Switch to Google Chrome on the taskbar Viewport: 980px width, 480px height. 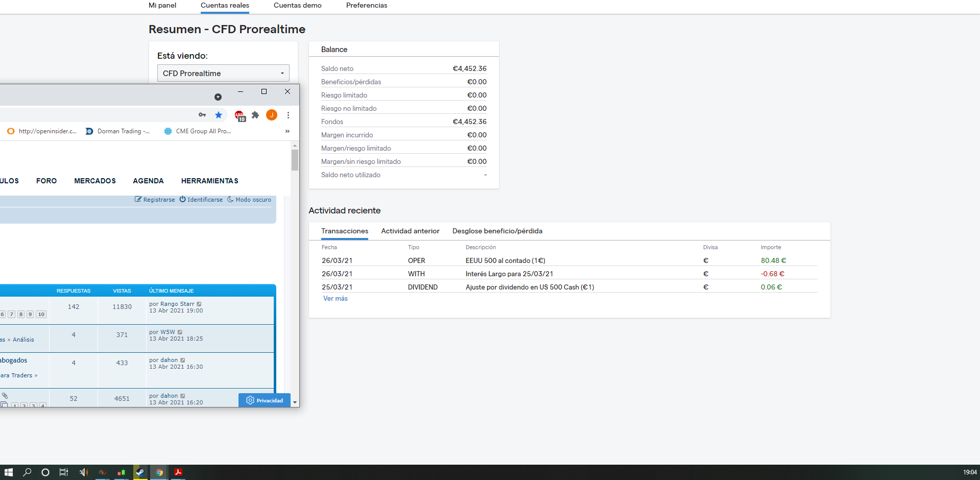pyautogui.click(x=159, y=472)
